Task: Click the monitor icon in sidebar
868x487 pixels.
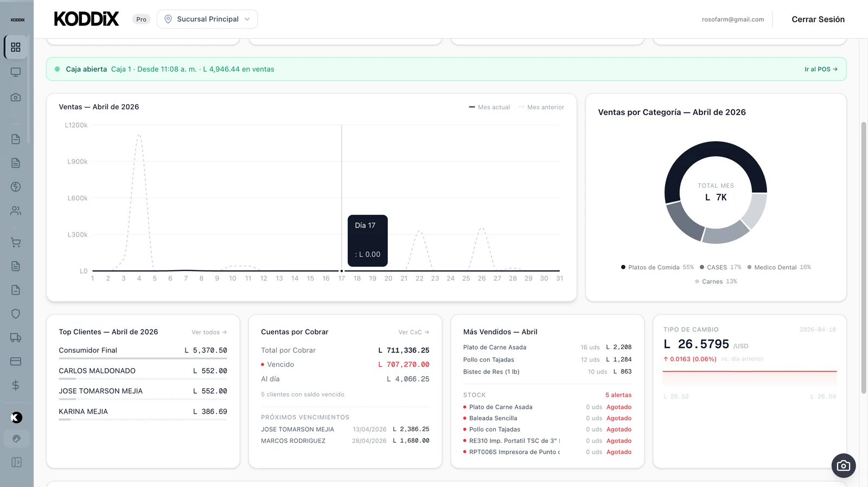Action: [x=16, y=72]
